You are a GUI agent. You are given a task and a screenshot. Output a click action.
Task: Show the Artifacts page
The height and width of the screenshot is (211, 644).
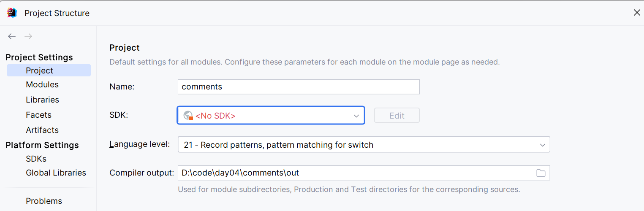[42, 130]
